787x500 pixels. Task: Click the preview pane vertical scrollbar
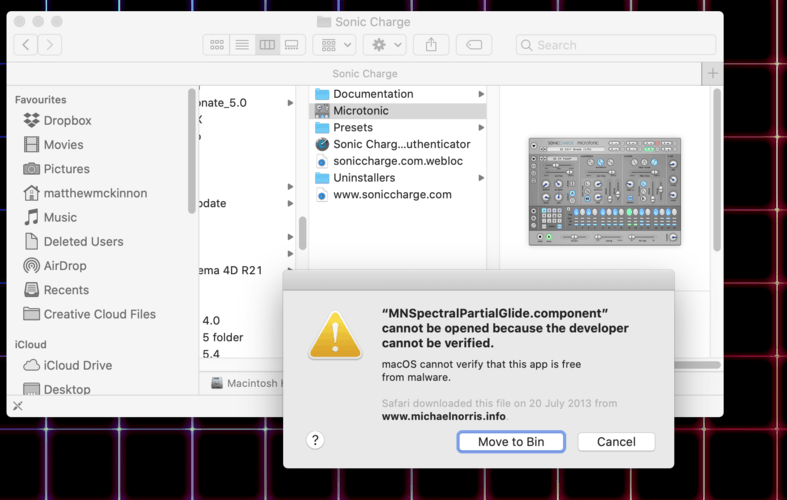[x=717, y=170]
